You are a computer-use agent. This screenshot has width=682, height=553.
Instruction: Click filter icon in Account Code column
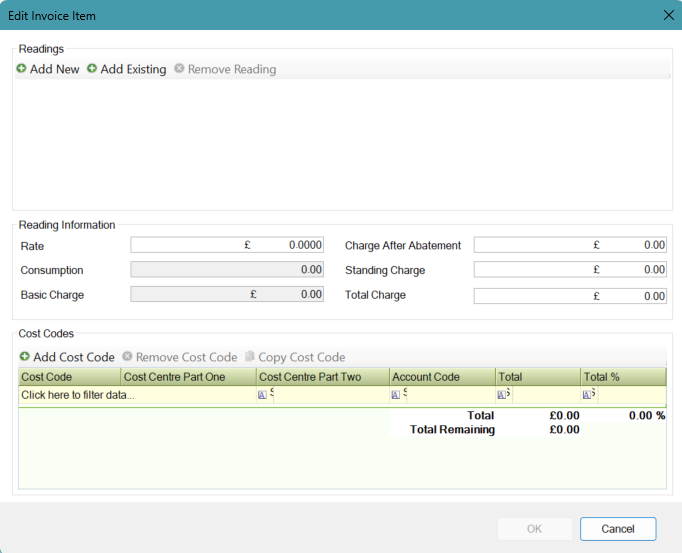point(395,395)
